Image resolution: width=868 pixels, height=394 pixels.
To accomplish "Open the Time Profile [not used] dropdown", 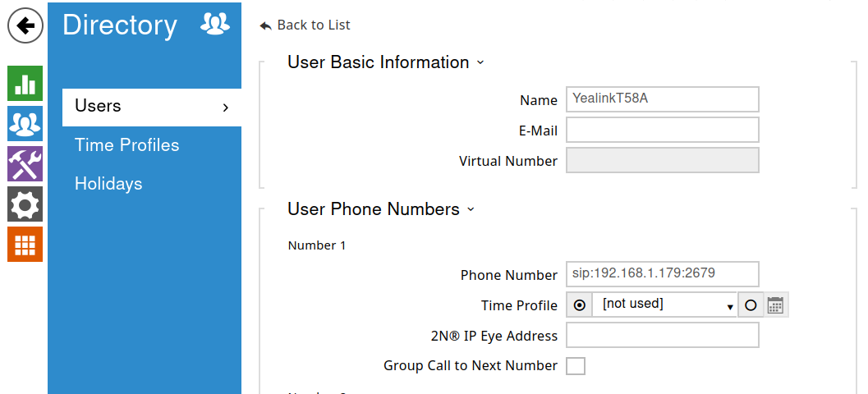I will click(x=664, y=305).
